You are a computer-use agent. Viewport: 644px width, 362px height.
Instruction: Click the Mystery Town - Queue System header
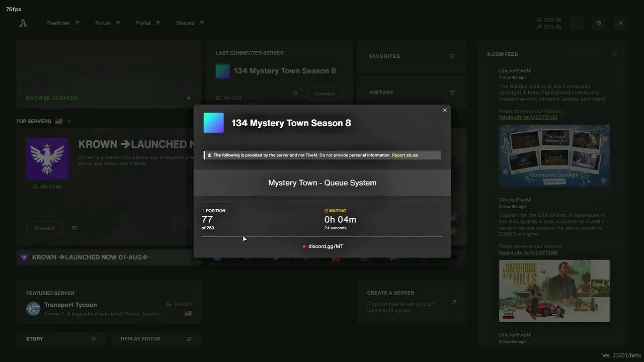[x=323, y=183]
